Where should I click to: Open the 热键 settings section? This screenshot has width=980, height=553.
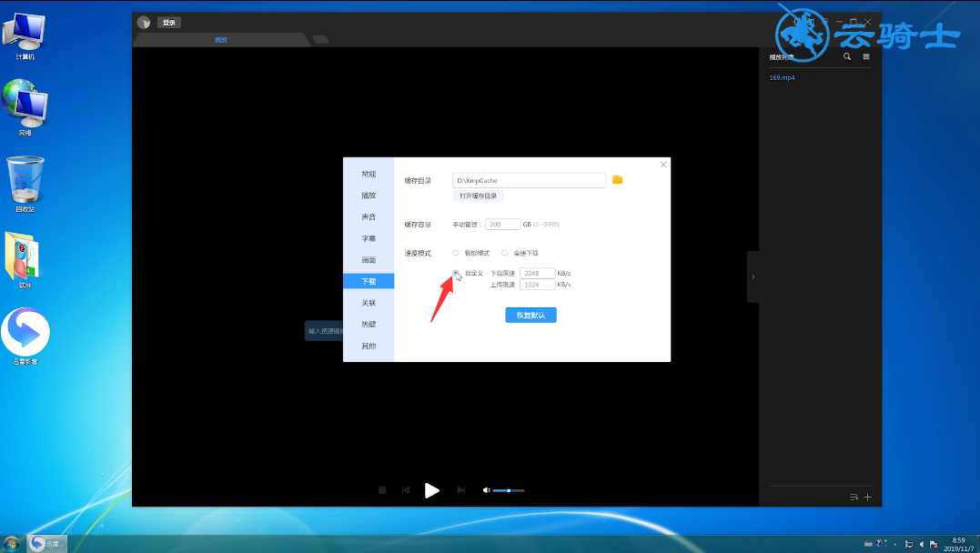(x=369, y=325)
